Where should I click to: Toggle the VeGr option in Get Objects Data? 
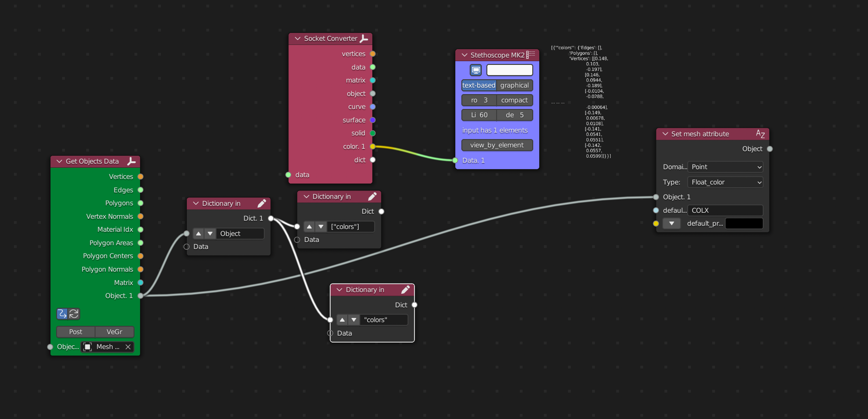(x=115, y=332)
